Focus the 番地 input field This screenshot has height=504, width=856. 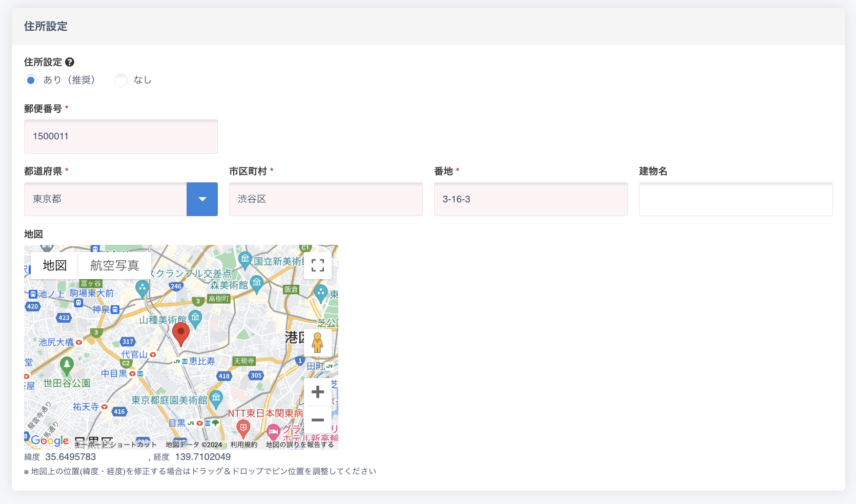pyautogui.click(x=531, y=199)
